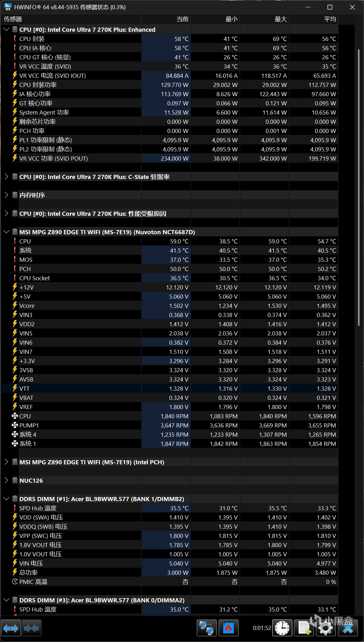
Task: Select the PCH 功率 row
Action: point(169,131)
